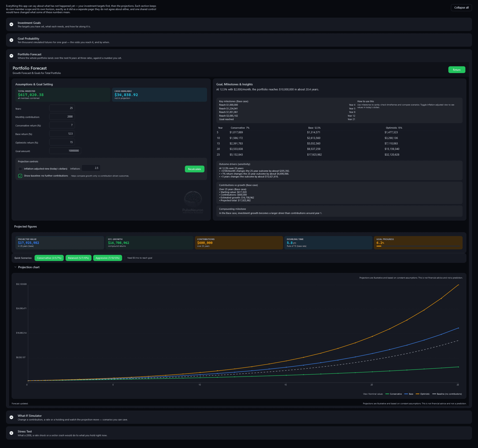Expand the What-If Simulator section
This screenshot has width=478, height=448.
[11, 417]
